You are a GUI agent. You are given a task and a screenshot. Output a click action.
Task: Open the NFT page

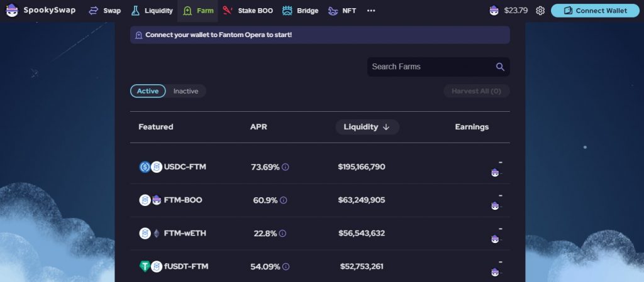342,11
